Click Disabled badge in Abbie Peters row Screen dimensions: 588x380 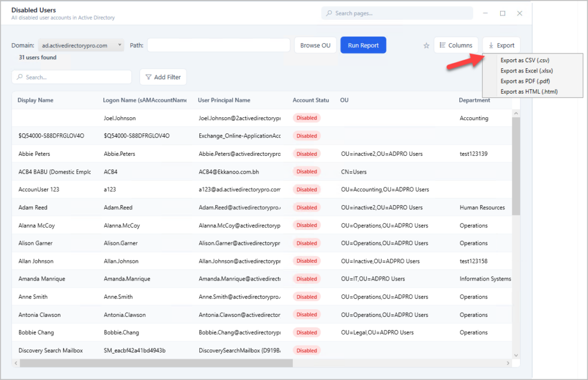[307, 154]
